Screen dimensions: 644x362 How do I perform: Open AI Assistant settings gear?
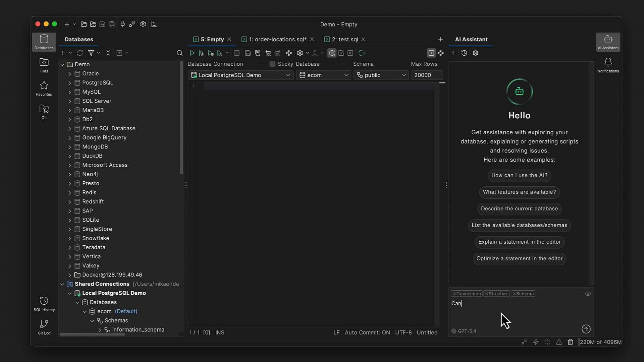tap(475, 53)
